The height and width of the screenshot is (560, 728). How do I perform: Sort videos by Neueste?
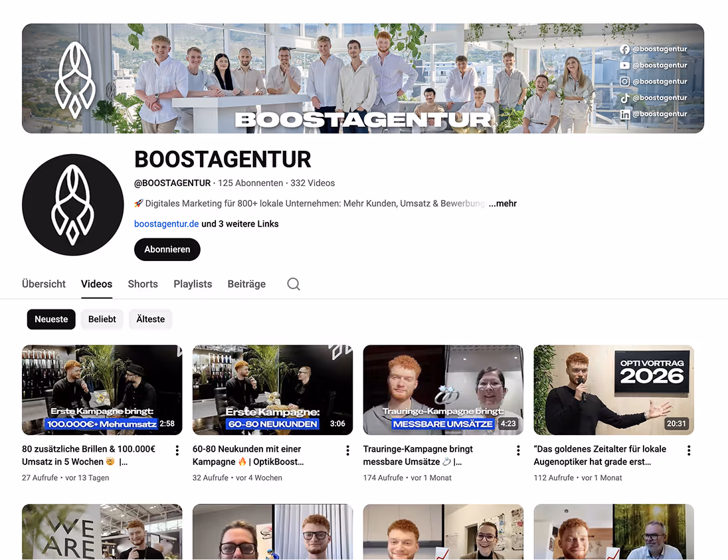tap(51, 320)
